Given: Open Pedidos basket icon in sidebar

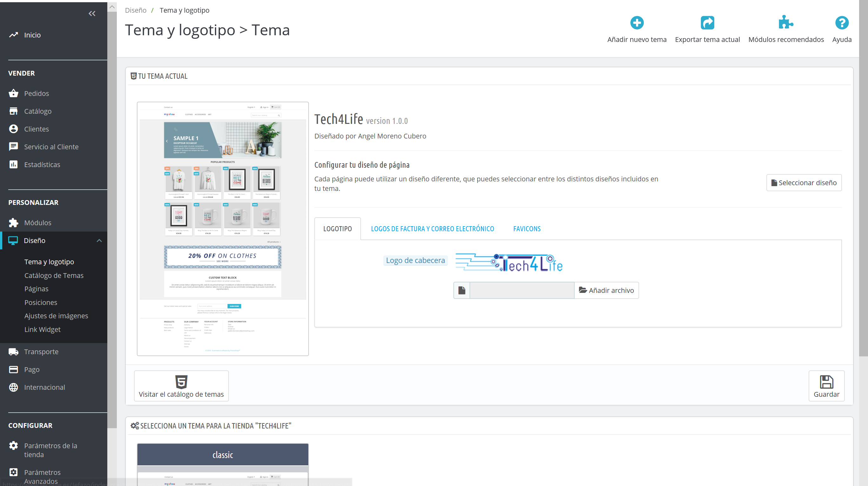Looking at the screenshot, I should pos(13,93).
